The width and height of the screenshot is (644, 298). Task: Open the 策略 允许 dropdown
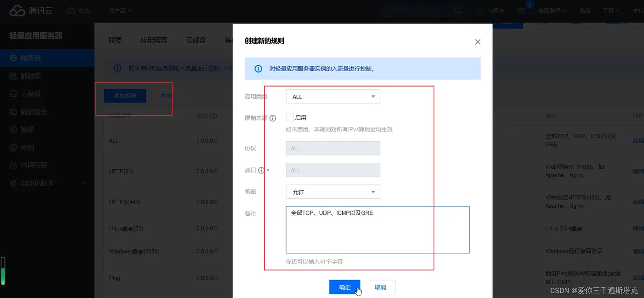(x=333, y=192)
